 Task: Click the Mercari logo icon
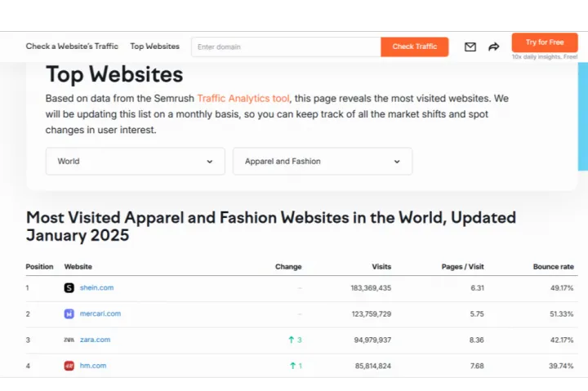[x=69, y=313]
